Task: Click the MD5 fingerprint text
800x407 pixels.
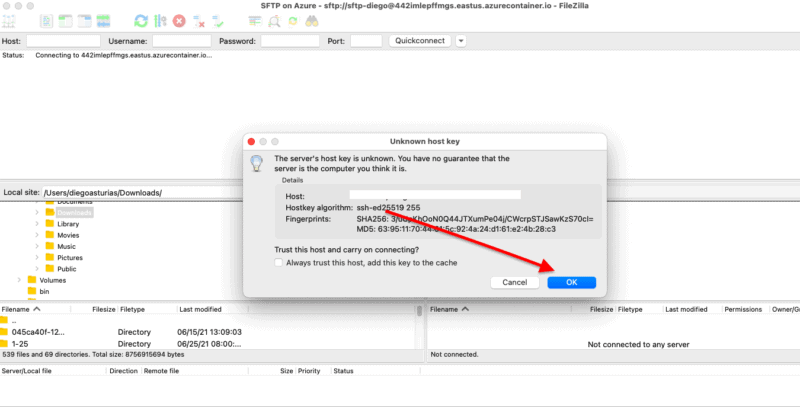Action: pos(456,229)
